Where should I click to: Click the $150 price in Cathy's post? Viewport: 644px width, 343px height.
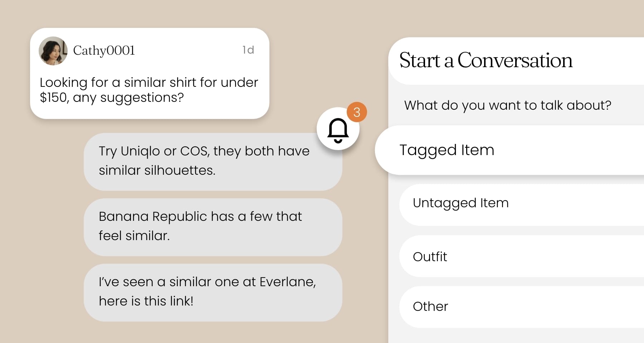tap(54, 98)
